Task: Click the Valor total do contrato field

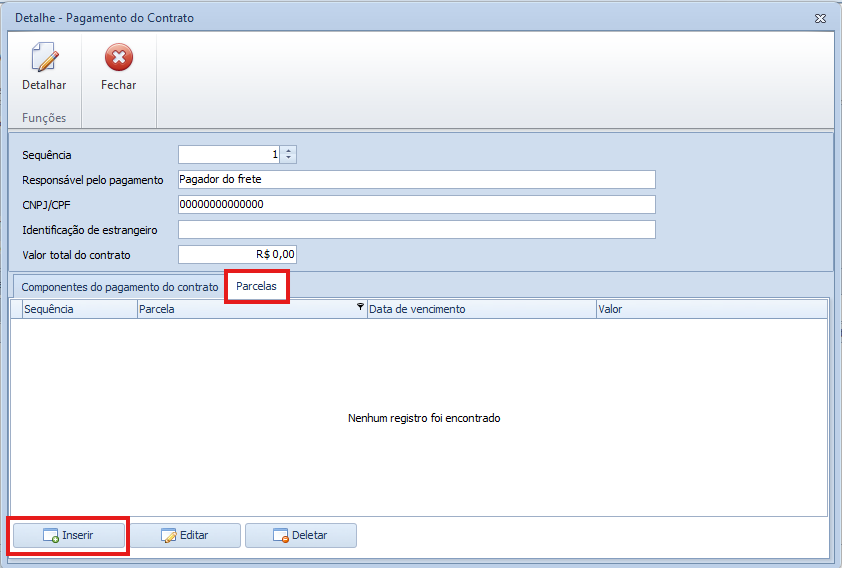Action: pyautogui.click(x=237, y=255)
